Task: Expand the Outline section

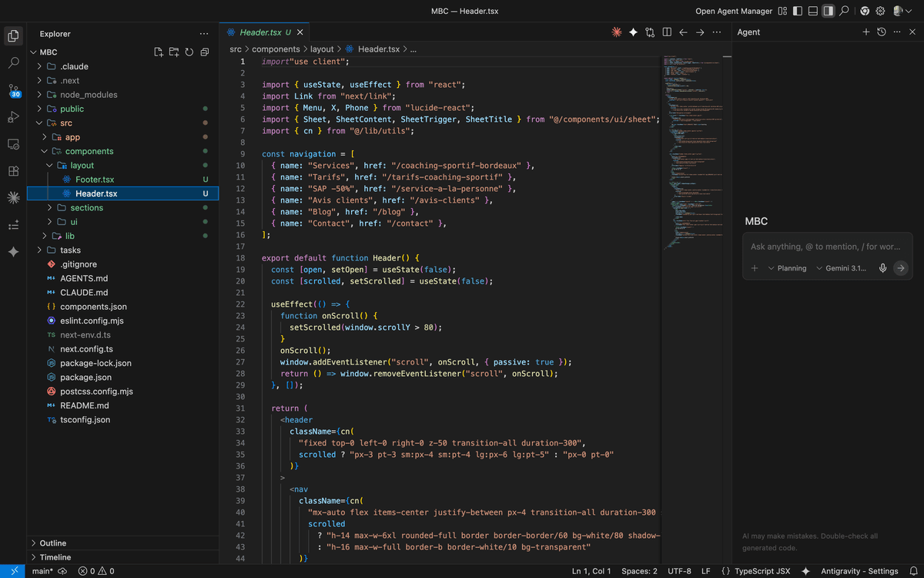Action: point(53,543)
